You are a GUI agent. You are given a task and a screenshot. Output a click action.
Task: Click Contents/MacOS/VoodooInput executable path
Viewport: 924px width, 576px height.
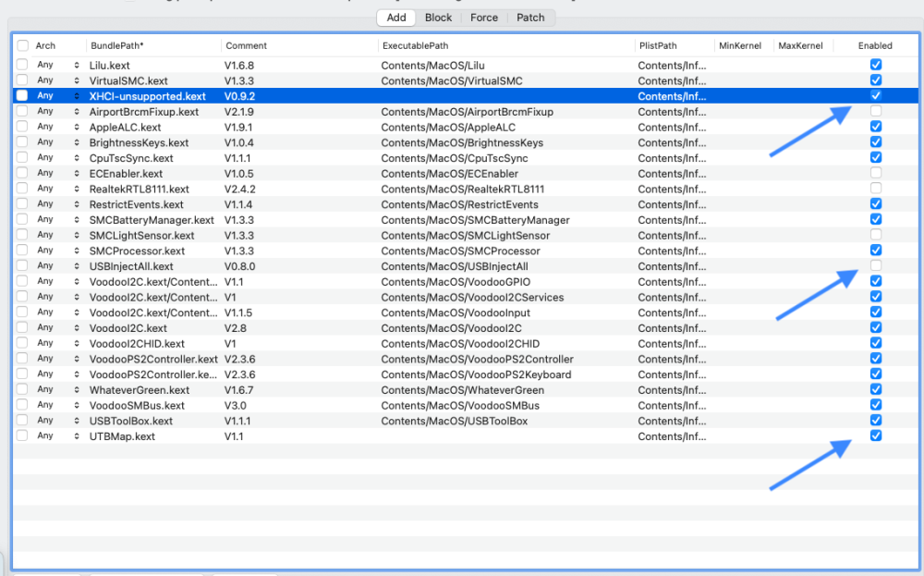click(456, 313)
